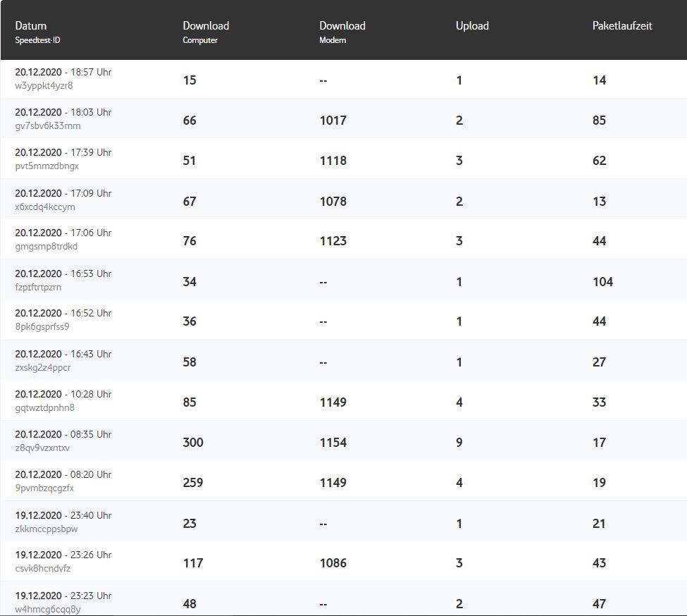Sort by Download Computer column header
Screen dimensions: 687x616
pos(206,26)
